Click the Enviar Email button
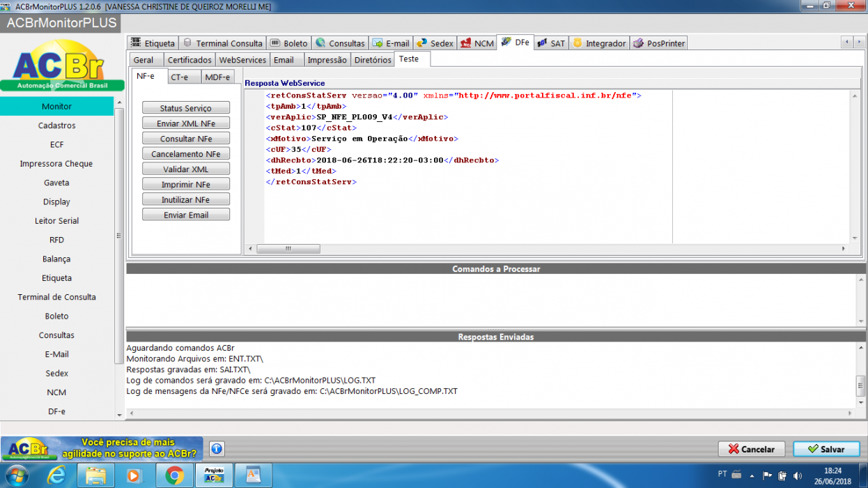868x488 pixels. tap(186, 215)
